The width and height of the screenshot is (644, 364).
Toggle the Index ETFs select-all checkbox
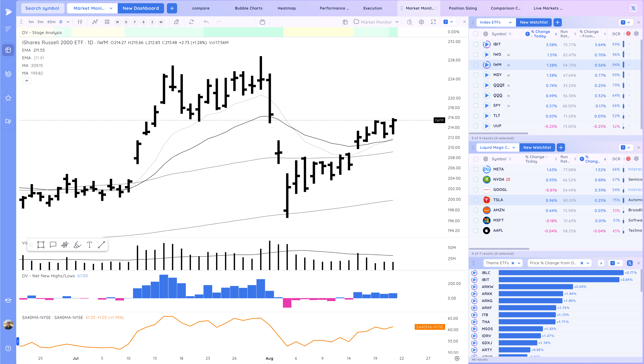point(476,34)
